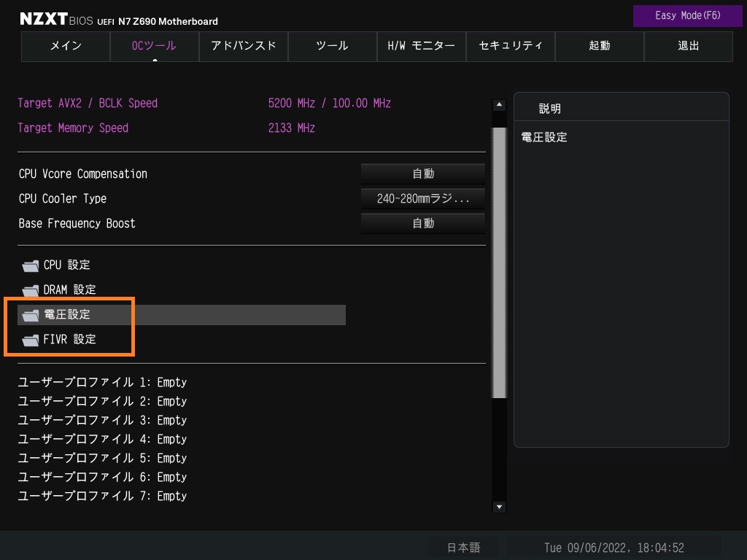Image resolution: width=747 pixels, height=560 pixels.
Task: Open CPU Cooler Type dropdown
Action: [x=422, y=198]
